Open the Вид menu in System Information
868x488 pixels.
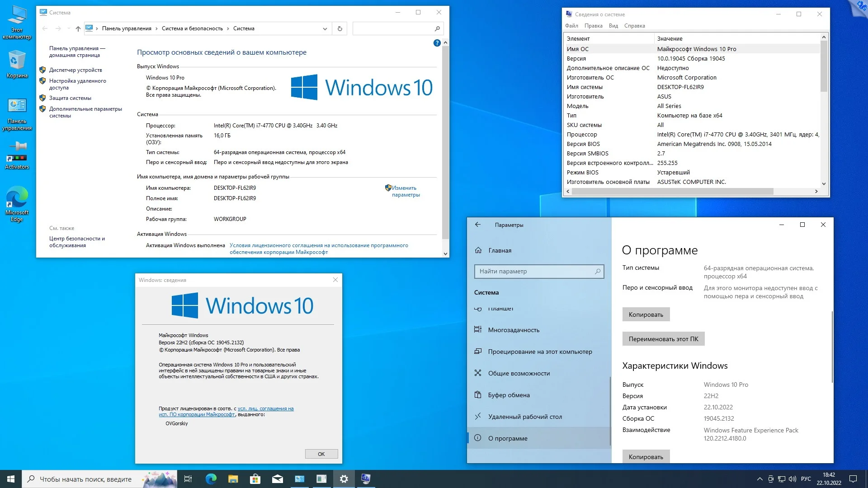click(x=613, y=26)
